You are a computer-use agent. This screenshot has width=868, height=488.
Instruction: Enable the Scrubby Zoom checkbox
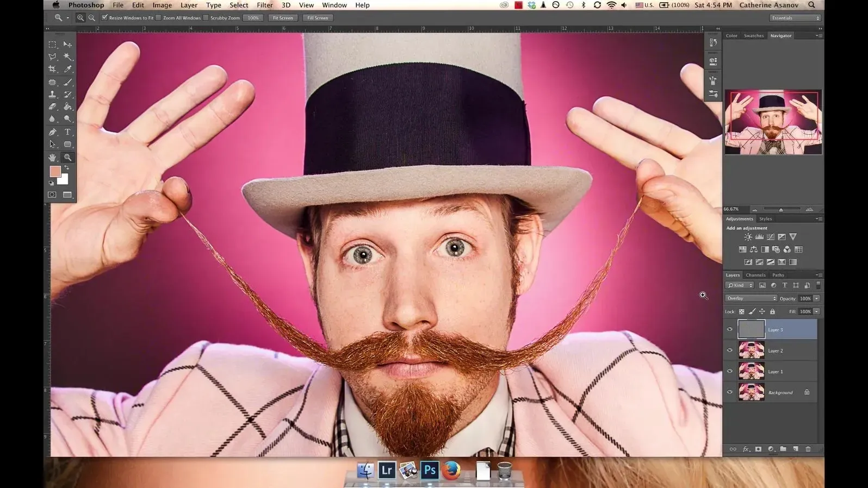(206, 18)
